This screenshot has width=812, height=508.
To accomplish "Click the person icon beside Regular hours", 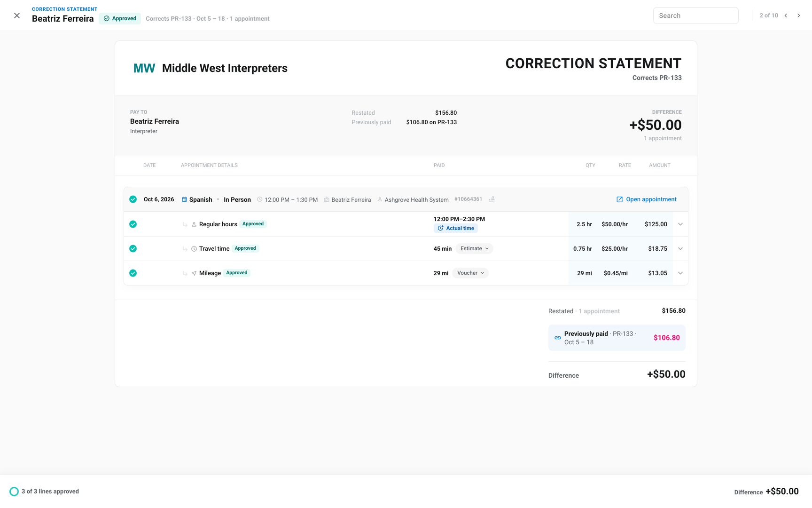I will (x=194, y=224).
